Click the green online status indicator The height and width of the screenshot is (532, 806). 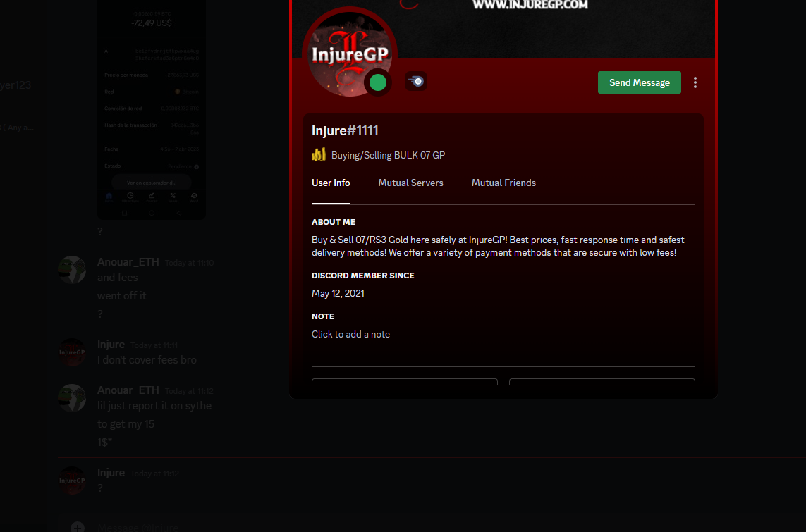(x=378, y=82)
